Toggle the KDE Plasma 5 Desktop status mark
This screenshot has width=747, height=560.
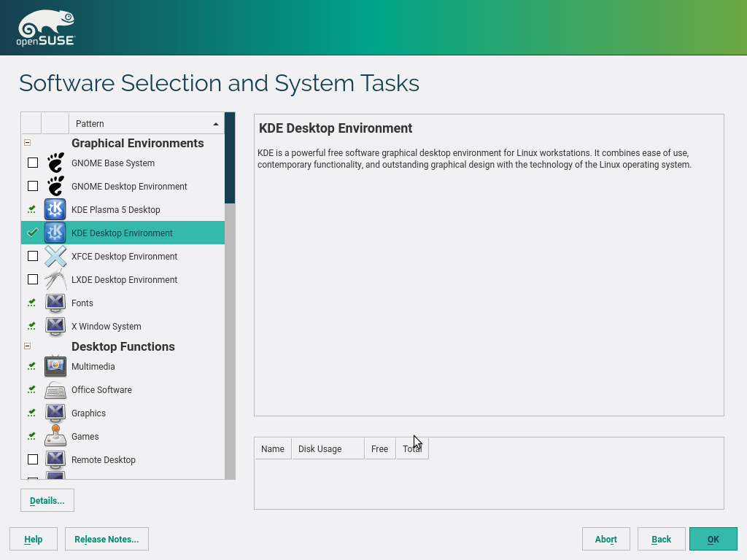(x=32, y=209)
